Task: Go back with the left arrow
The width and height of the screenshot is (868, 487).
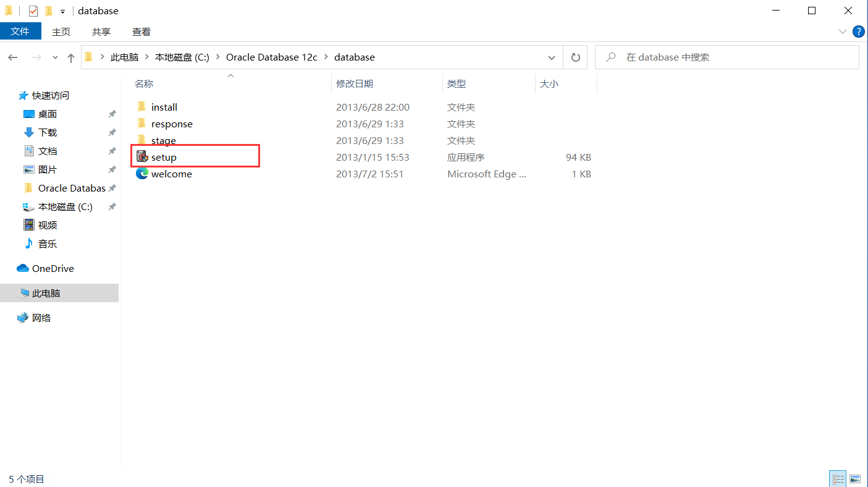Action: pos(13,57)
